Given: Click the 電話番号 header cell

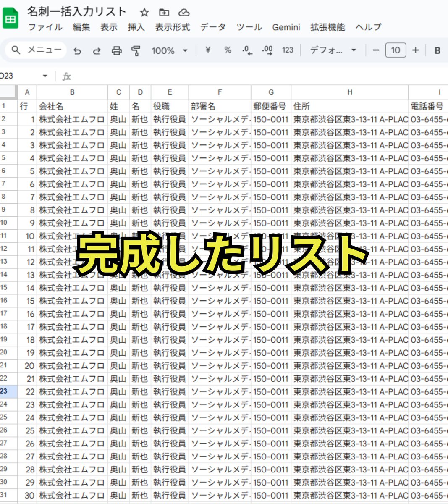Looking at the screenshot, I should click(428, 106).
